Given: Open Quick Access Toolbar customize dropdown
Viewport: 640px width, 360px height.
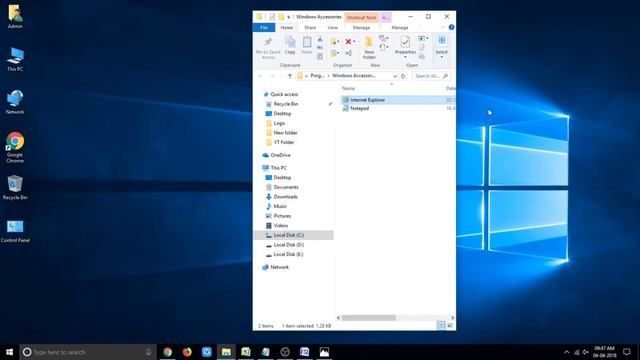Looking at the screenshot, I should (x=289, y=17).
